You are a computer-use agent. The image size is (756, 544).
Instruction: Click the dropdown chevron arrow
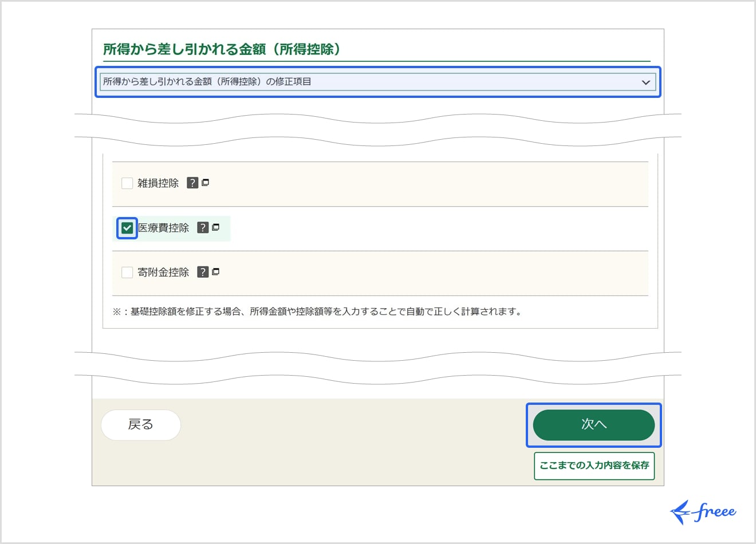(646, 82)
